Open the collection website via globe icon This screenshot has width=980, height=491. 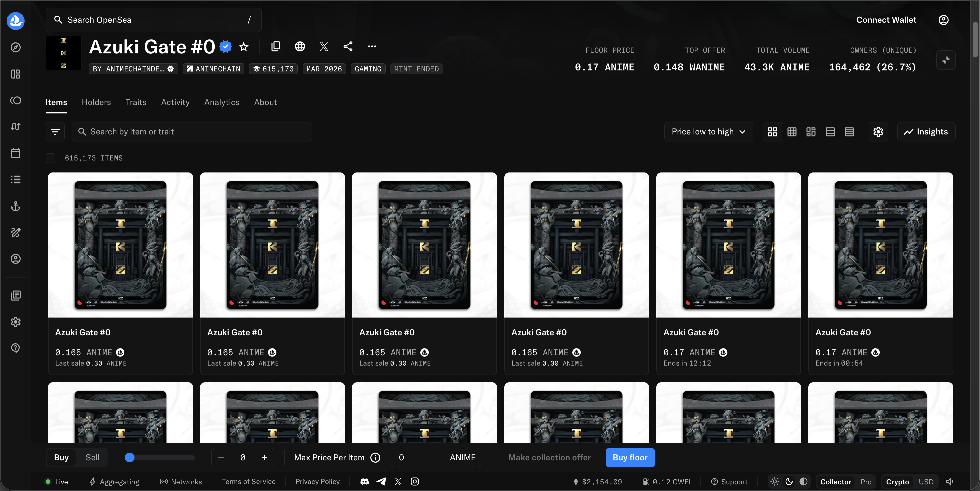pyautogui.click(x=299, y=46)
